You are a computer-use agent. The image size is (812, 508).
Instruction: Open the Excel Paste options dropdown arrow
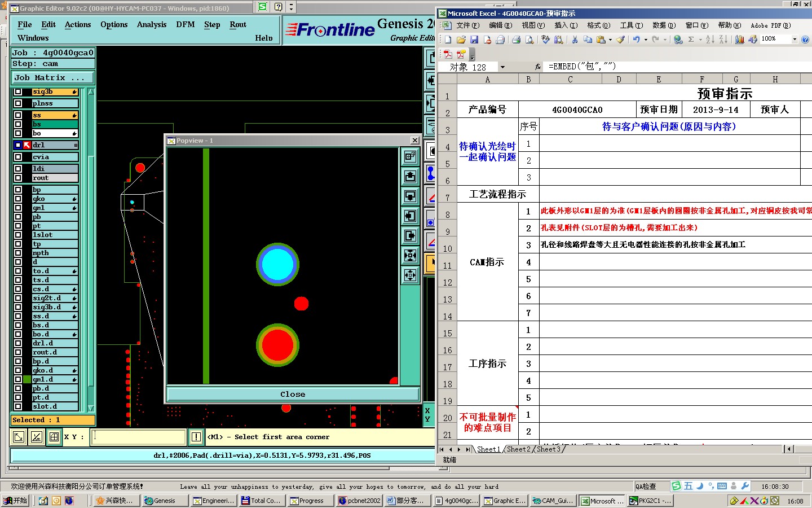(x=610, y=40)
